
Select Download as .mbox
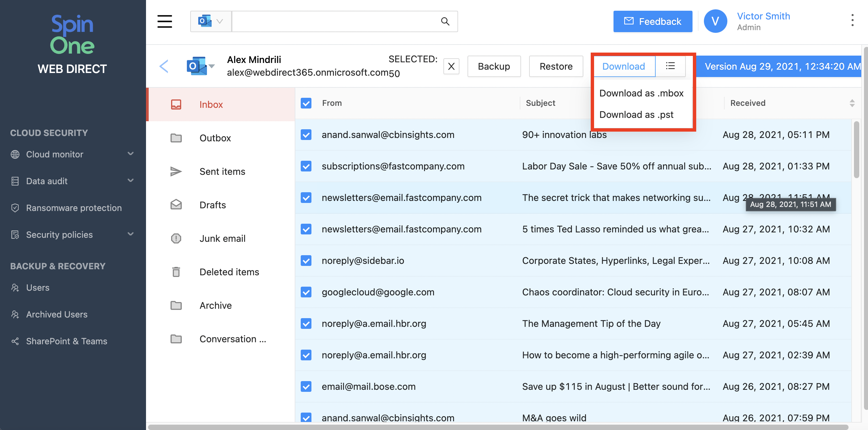click(641, 93)
